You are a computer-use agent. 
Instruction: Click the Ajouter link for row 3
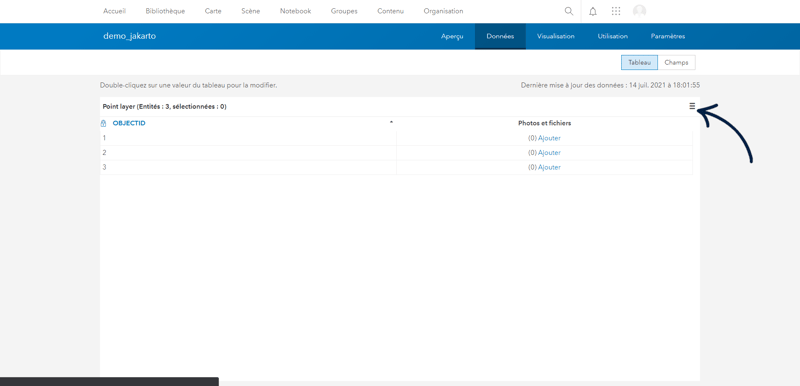(549, 167)
